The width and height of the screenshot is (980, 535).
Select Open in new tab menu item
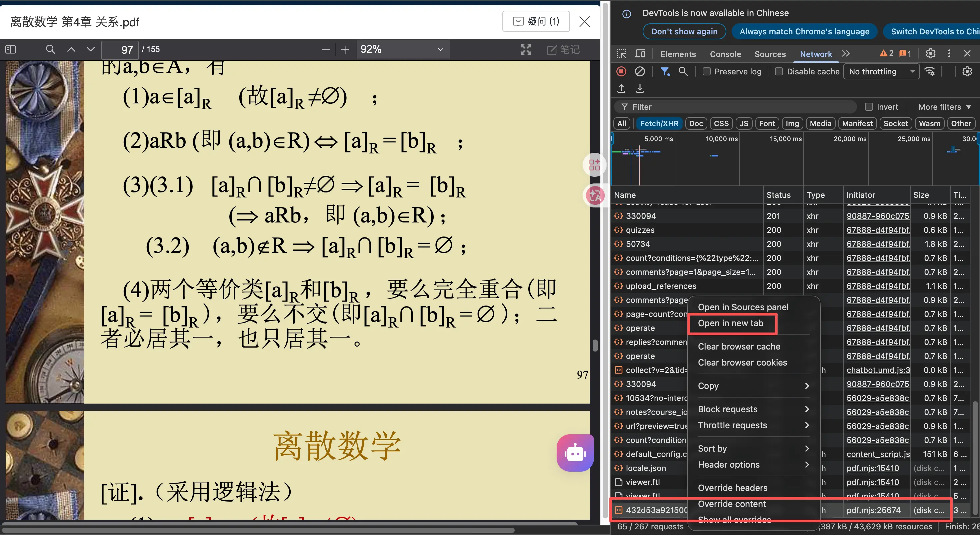pos(730,323)
